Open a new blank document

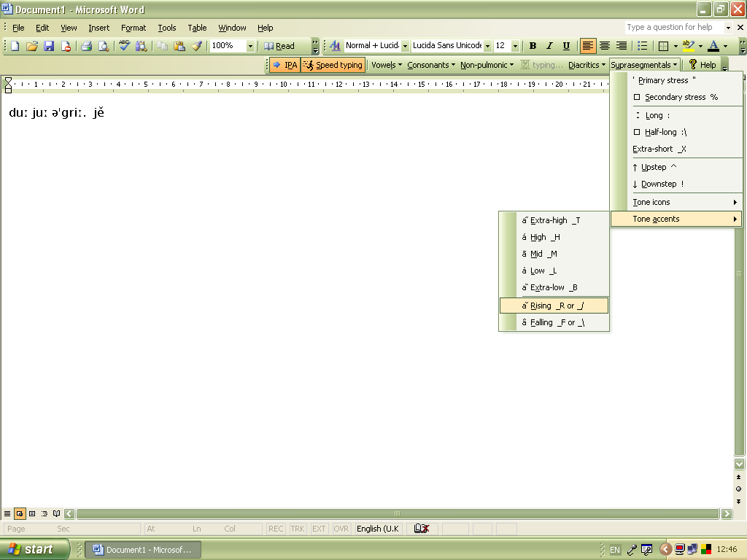13,45
